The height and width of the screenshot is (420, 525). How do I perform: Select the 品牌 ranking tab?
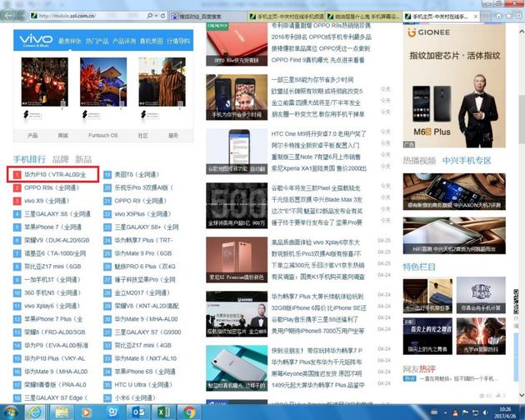60,159
